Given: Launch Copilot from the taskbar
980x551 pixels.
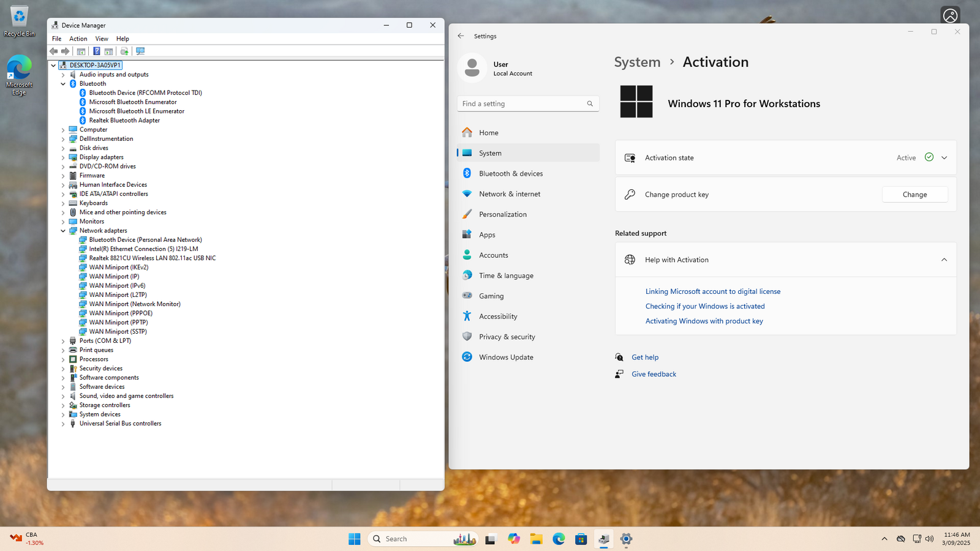Looking at the screenshot, I should tap(514, 539).
